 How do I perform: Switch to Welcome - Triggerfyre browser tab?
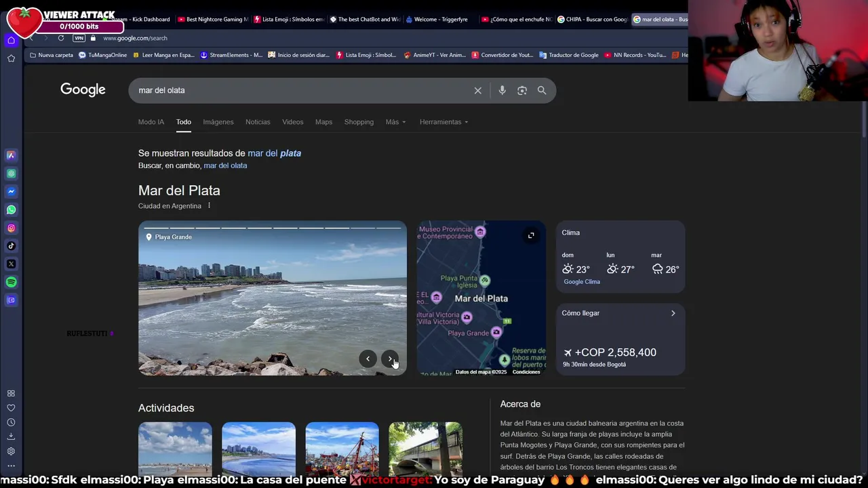click(x=440, y=20)
